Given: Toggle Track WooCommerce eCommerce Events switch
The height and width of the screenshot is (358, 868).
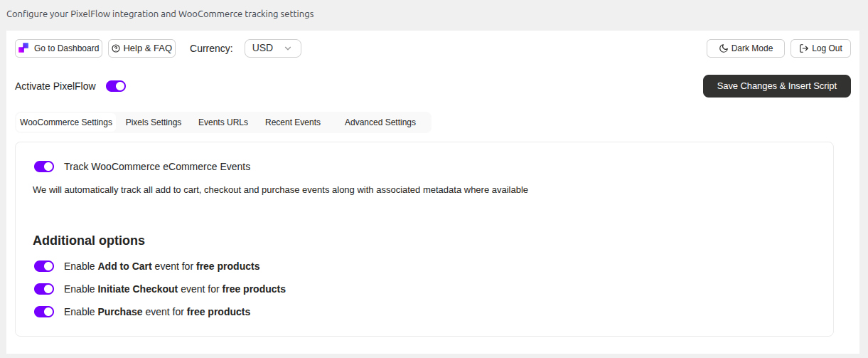Looking at the screenshot, I should click(44, 167).
